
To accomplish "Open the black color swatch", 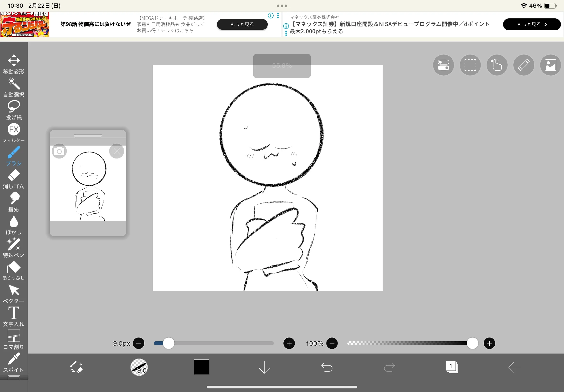I will pyautogui.click(x=202, y=367).
